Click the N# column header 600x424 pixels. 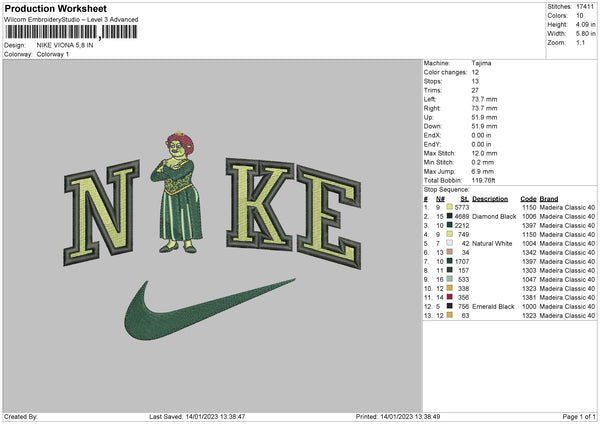pos(440,199)
